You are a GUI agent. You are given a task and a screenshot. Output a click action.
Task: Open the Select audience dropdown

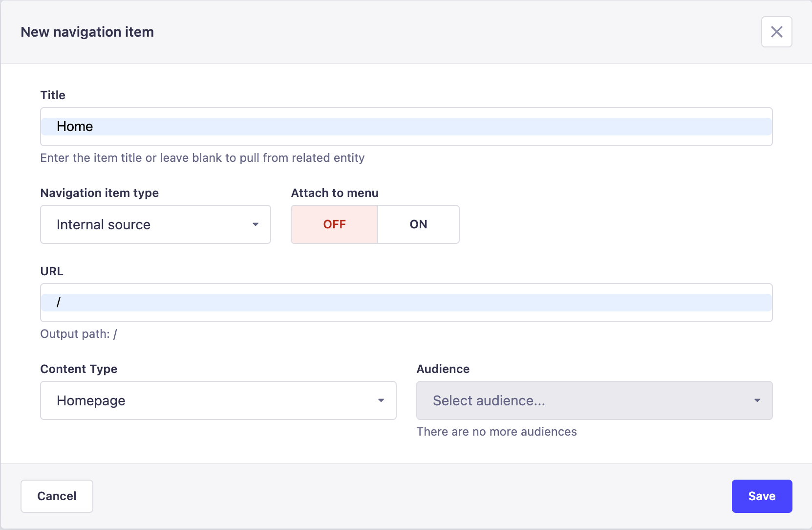(594, 400)
